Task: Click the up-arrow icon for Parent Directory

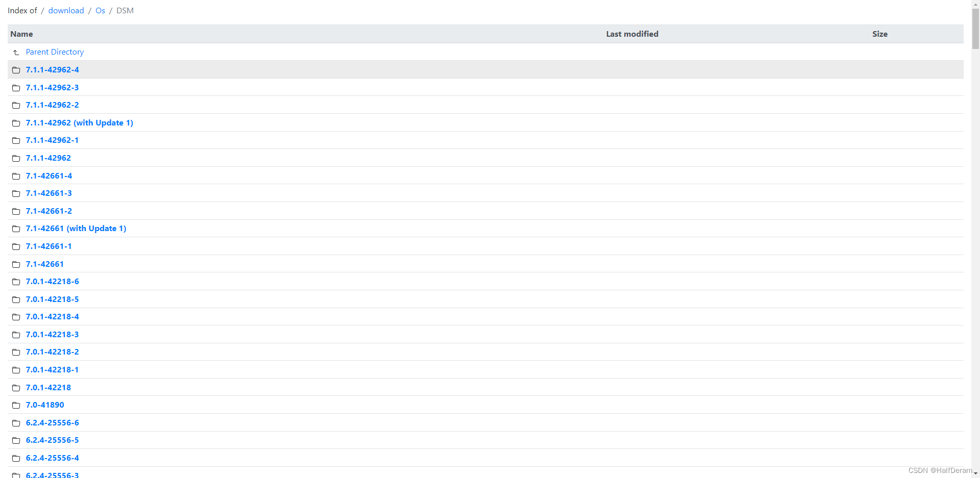Action: point(16,52)
